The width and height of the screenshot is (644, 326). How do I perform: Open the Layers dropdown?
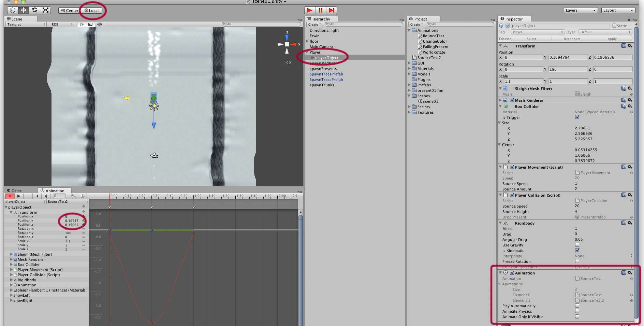tap(581, 10)
